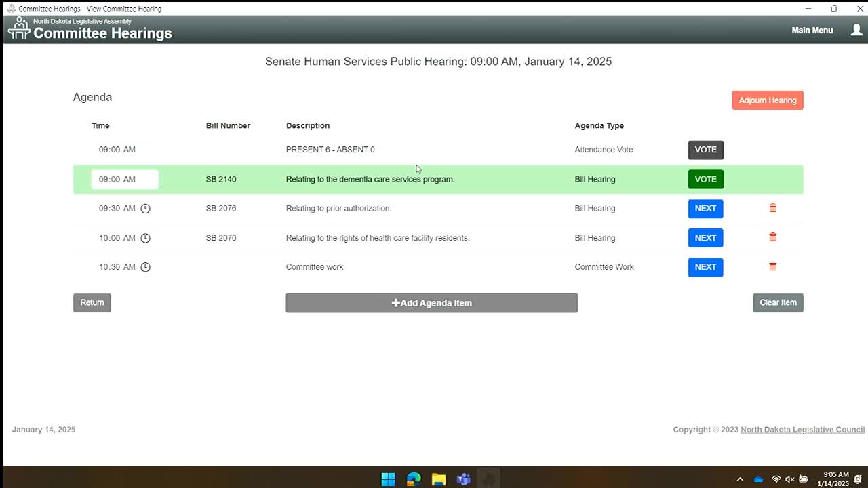
Task: Click the "Bill Number" column header
Action: pyautogui.click(x=228, y=125)
